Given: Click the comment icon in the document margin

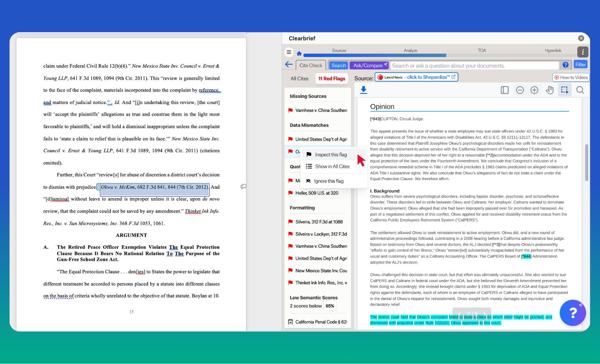Looking at the screenshot, I should tap(243, 187).
